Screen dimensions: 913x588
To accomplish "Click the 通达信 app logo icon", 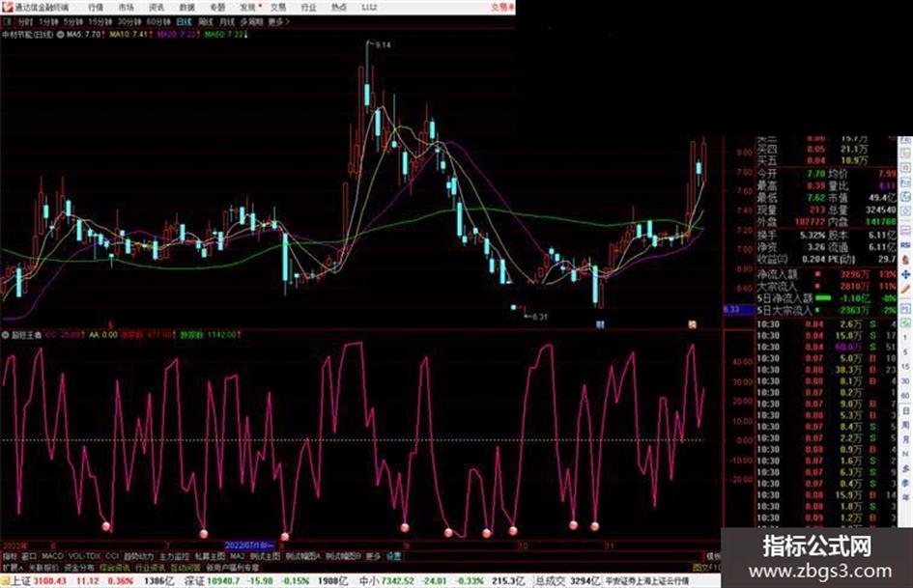I will (x=7, y=7).
